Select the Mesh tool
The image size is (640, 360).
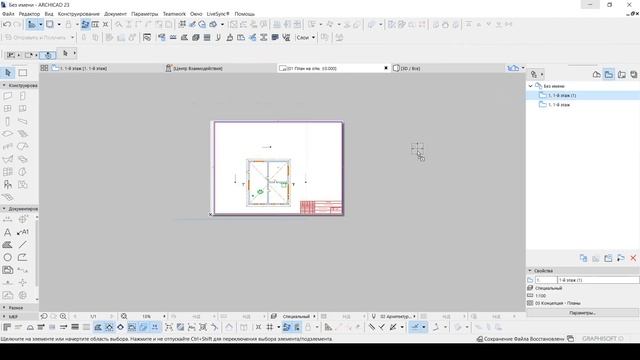8,197
